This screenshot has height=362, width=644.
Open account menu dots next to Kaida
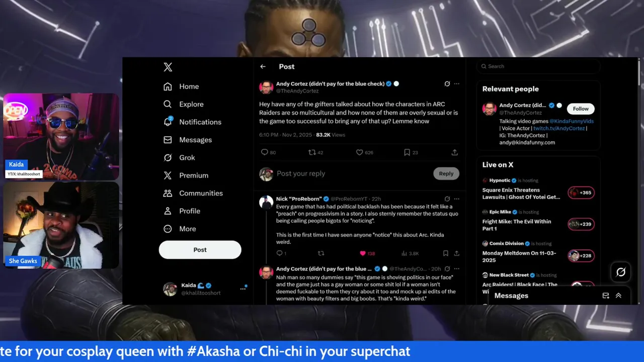(x=243, y=289)
